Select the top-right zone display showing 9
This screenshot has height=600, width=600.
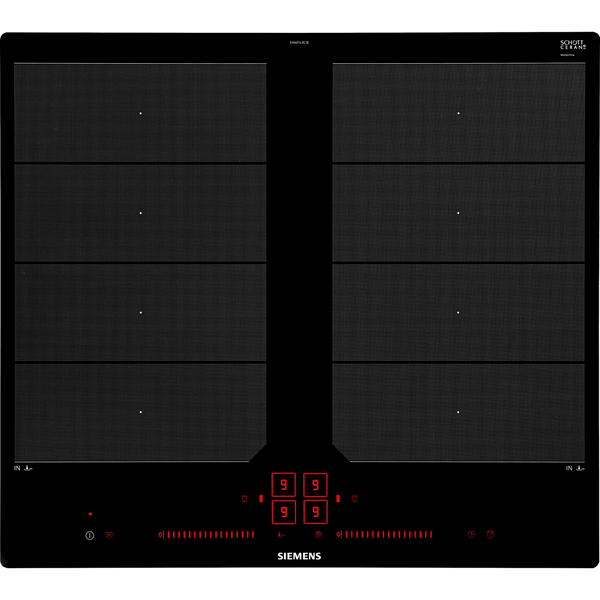(315, 485)
